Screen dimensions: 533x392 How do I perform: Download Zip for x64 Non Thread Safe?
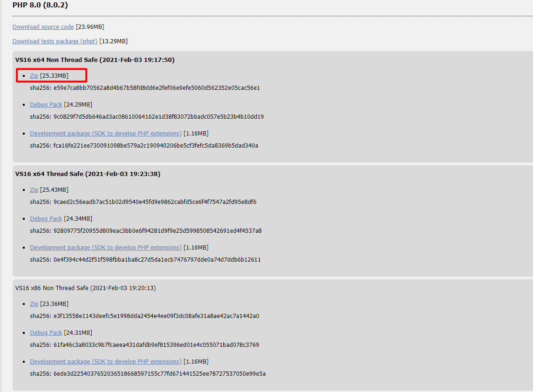tap(34, 76)
